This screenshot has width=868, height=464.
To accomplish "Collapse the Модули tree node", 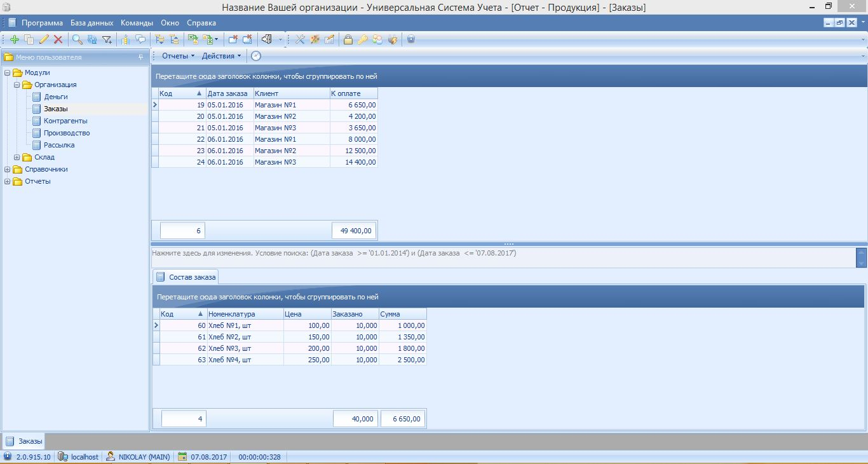I will tap(8, 72).
